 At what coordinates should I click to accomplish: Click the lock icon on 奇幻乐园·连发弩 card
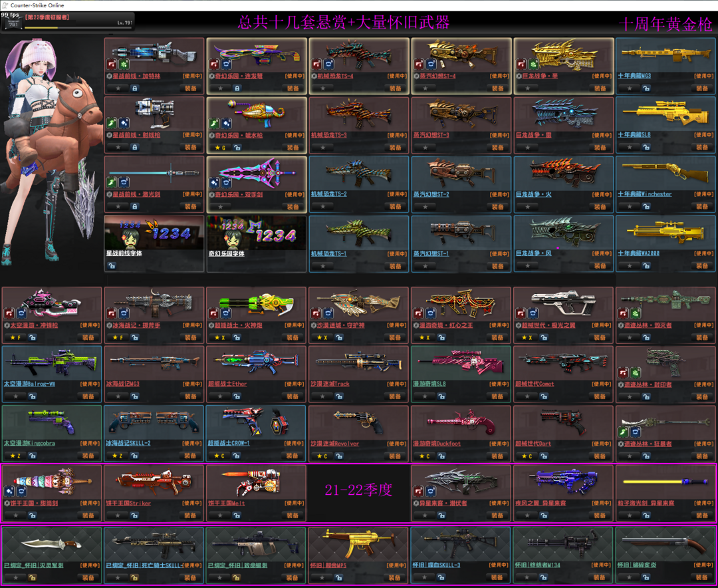click(237, 88)
